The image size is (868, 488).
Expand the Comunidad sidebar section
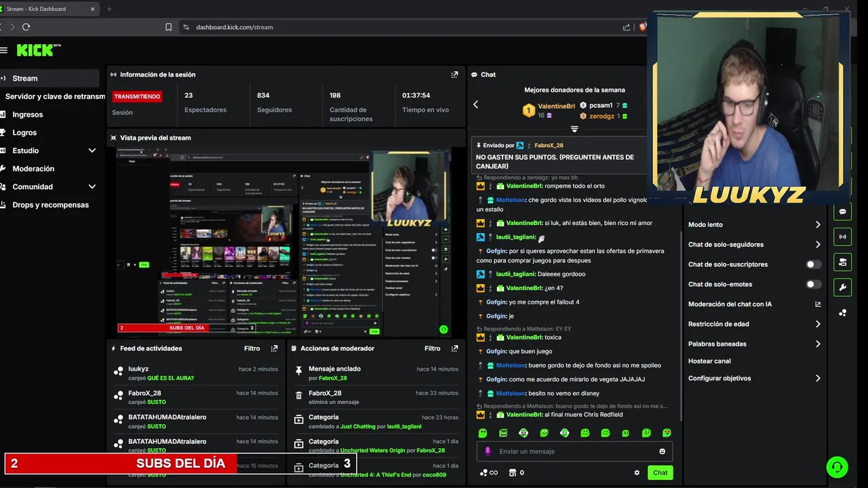(x=92, y=186)
